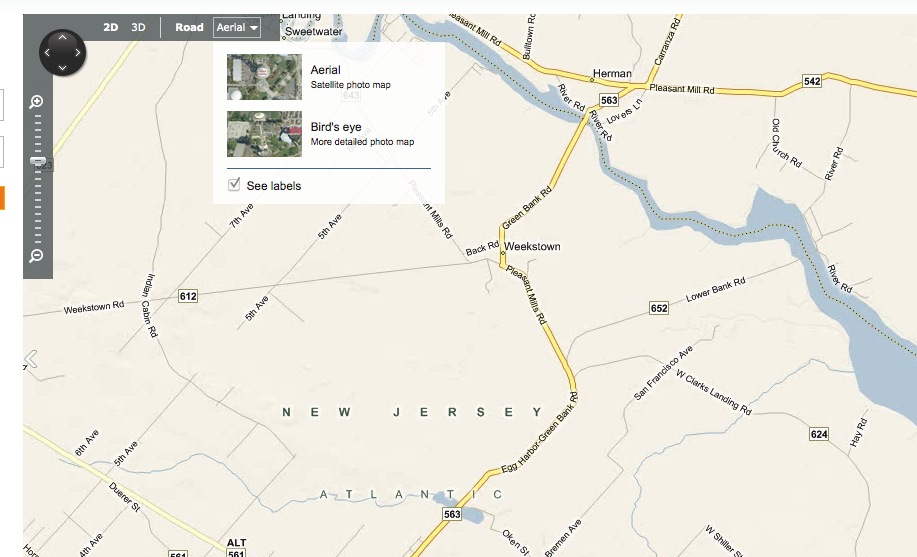917x557 pixels.
Task: Switch to 2D map mode
Action: pos(112,28)
